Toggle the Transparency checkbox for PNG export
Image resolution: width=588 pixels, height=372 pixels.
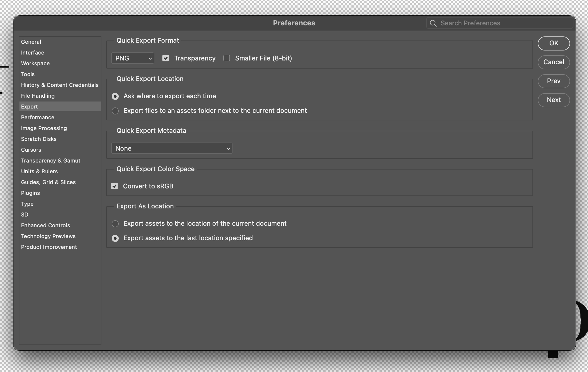tap(165, 58)
